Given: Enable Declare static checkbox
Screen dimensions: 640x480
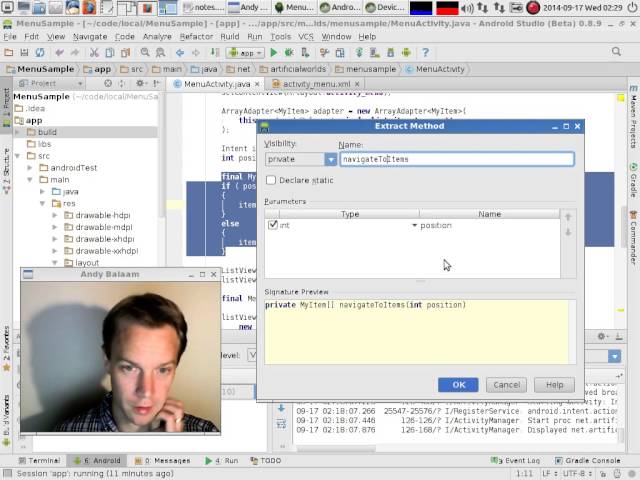Looking at the screenshot, I should [271, 180].
